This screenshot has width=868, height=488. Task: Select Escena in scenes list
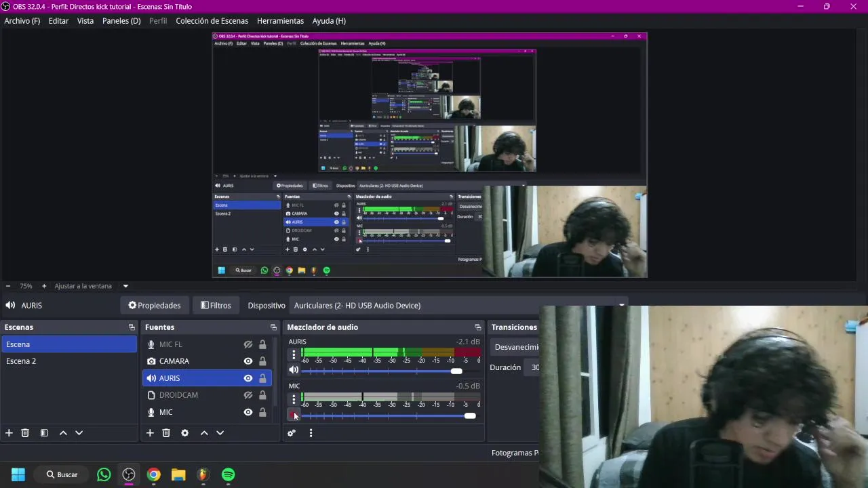(x=68, y=344)
